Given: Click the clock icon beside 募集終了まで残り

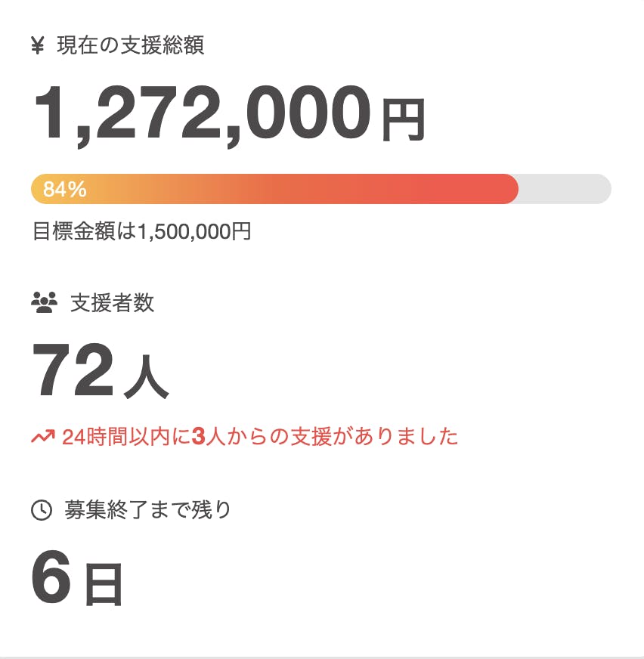Looking at the screenshot, I should tap(41, 511).
